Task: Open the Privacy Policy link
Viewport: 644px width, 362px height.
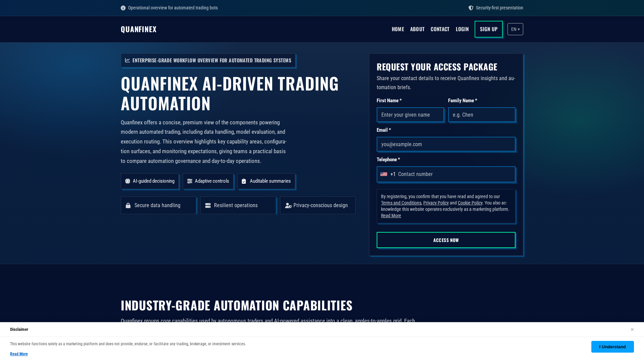Action: (x=436, y=203)
